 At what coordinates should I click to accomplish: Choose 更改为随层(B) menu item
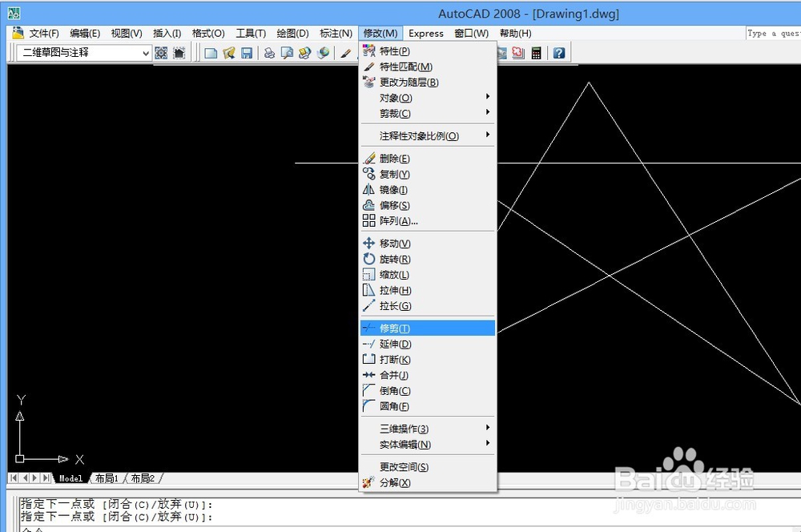428,83
